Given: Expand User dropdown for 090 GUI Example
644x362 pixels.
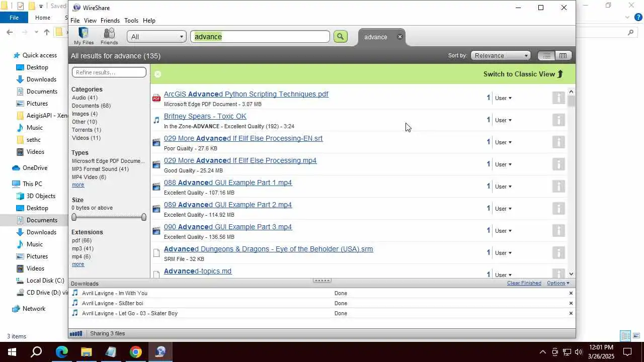Looking at the screenshot, I should (503, 231).
